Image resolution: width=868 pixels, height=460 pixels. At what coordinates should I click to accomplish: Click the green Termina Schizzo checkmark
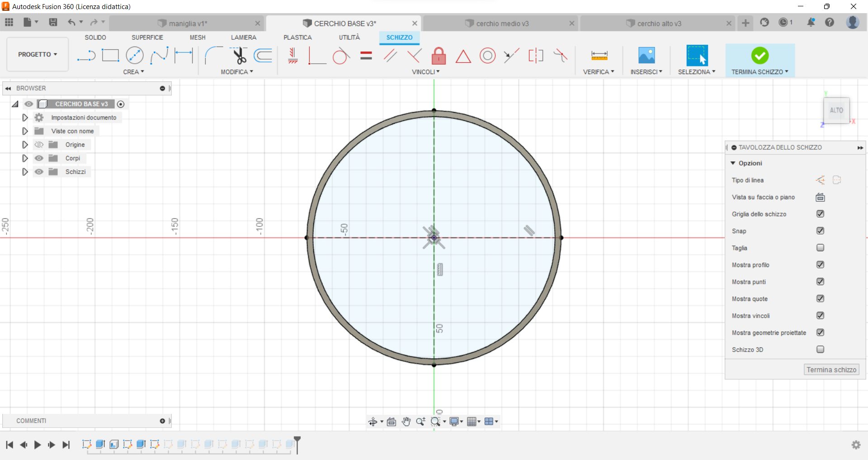click(760, 56)
